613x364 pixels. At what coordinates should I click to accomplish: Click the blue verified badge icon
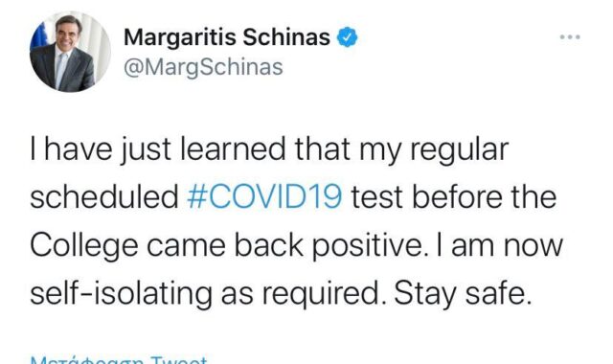(347, 37)
